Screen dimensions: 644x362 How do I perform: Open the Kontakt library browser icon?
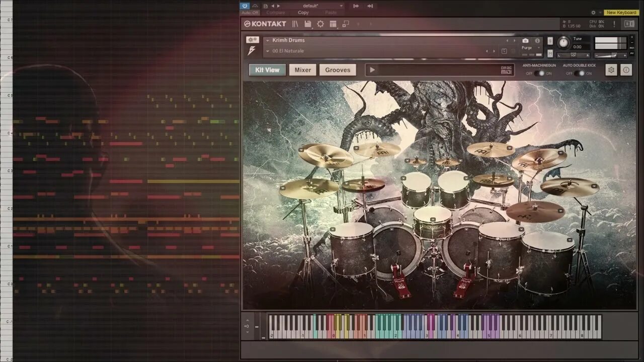[295, 24]
